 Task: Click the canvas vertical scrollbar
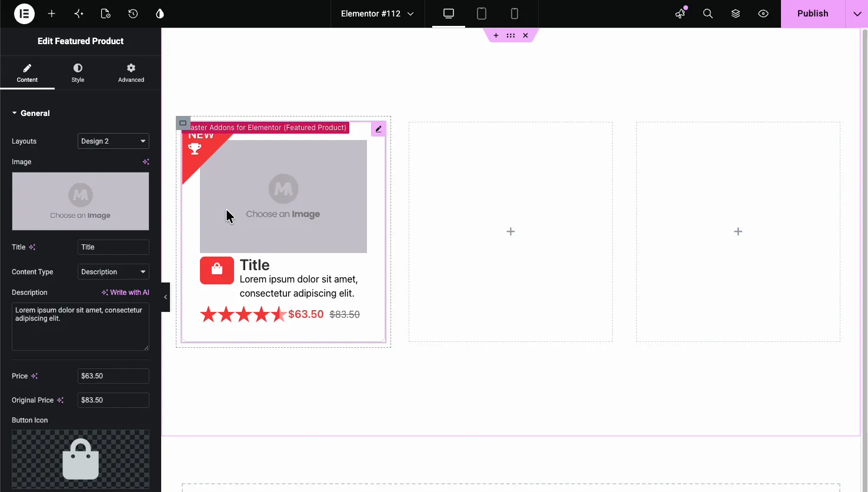[864, 232]
